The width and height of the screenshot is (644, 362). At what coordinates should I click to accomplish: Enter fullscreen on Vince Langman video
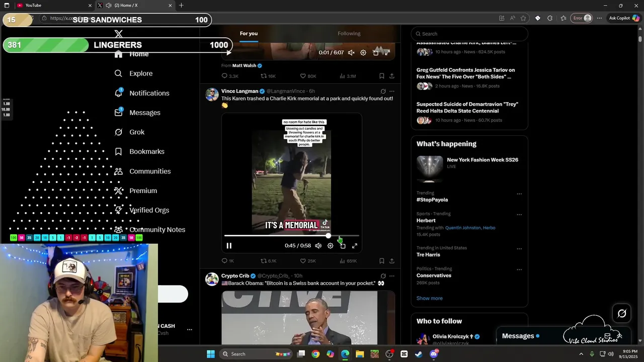pyautogui.click(x=355, y=246)
